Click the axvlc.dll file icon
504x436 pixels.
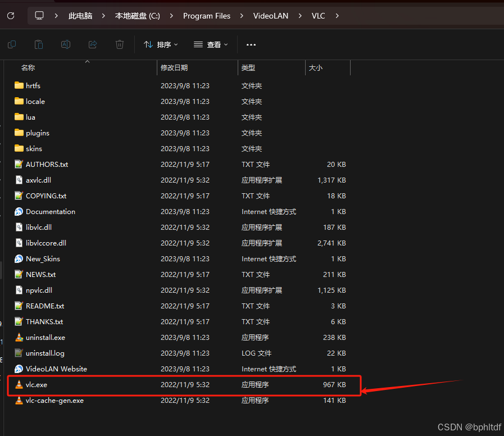(19, 180)
